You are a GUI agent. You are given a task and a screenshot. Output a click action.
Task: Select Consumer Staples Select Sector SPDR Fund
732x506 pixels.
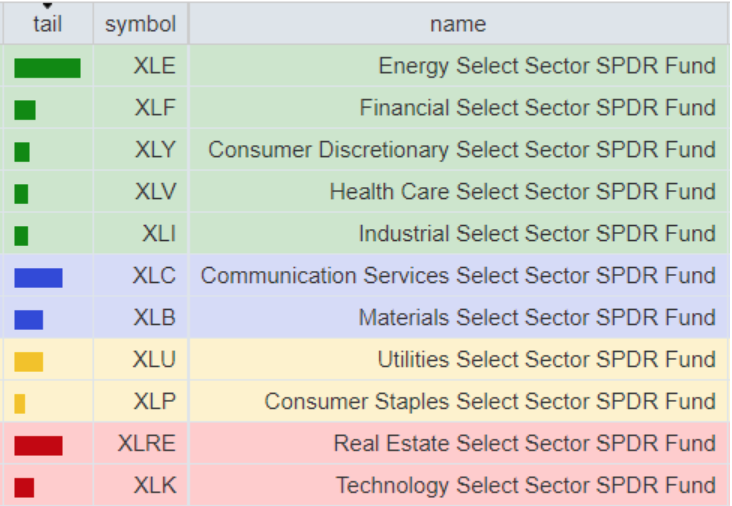490,402
